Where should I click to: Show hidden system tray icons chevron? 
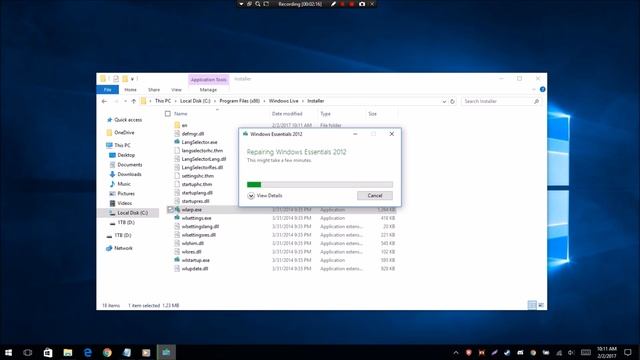coord(456,353)
